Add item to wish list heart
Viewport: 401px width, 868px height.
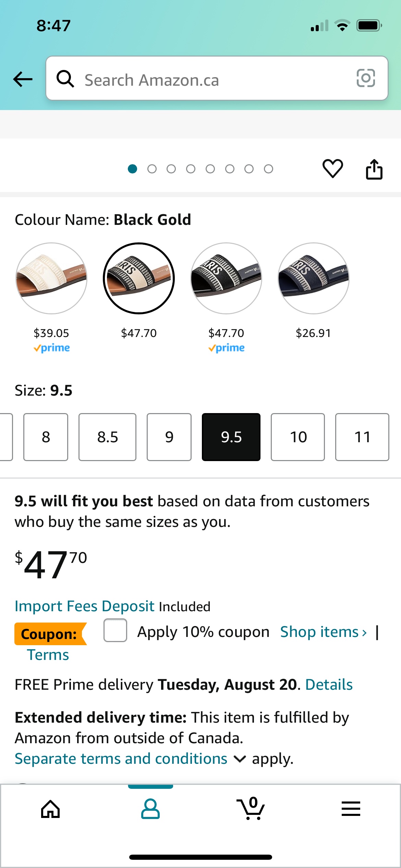pyautogui.click(x=332, y=168)
